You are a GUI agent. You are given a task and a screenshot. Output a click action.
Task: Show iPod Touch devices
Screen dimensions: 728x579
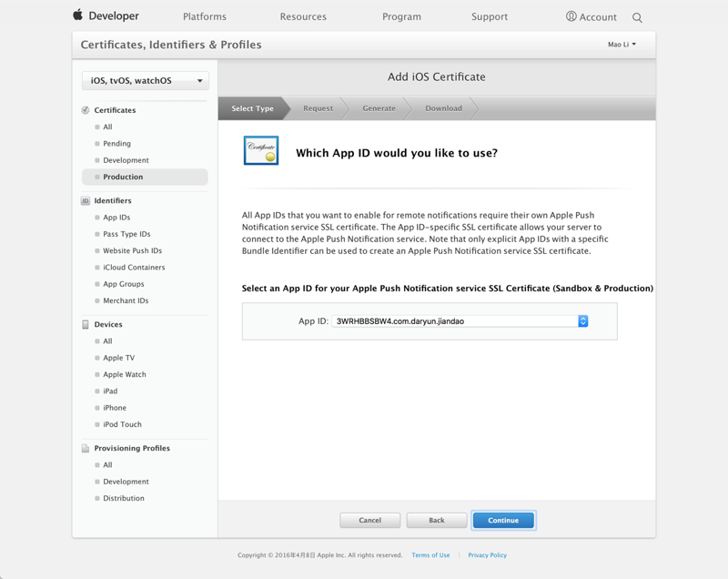point(122,425)
